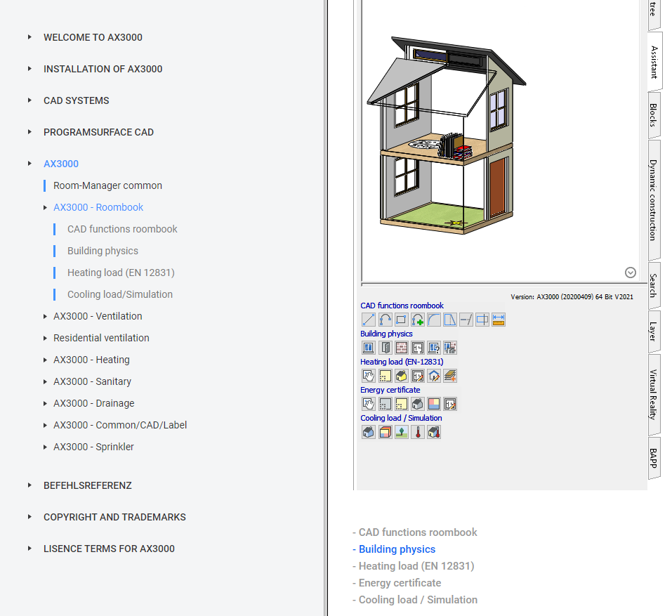Click the tree landscape icon
The image size is (672, 616).
coord(401,432)
